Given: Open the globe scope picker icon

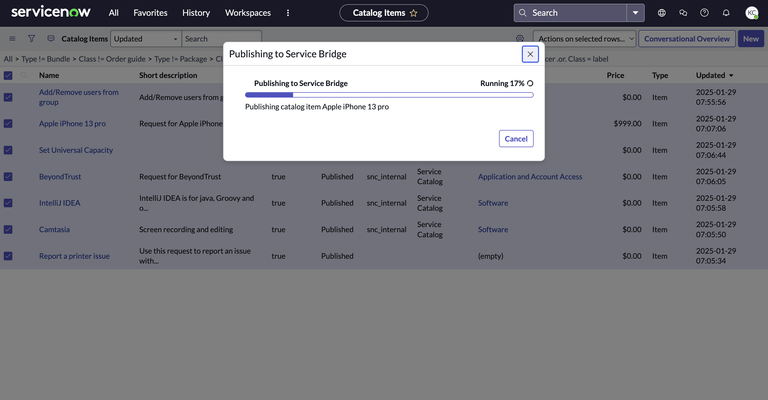Looking at the screenshot, I should [662, 13].
